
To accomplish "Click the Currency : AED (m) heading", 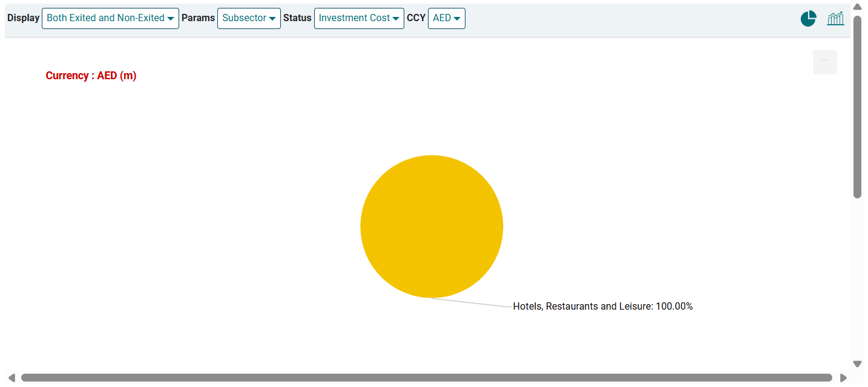I will click(91, 76).
